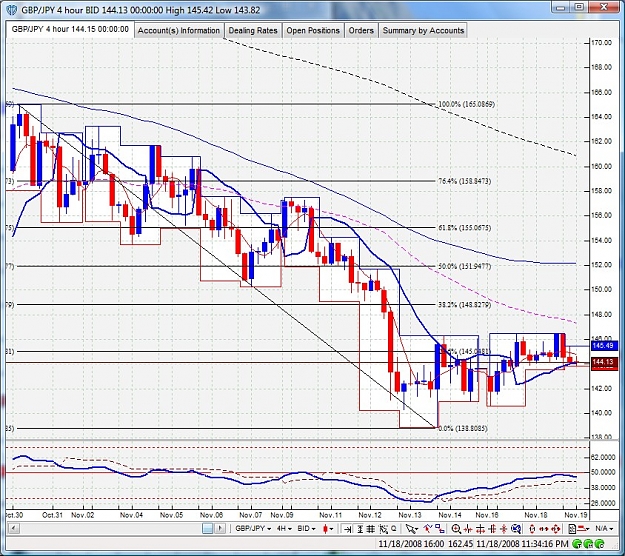Open the BID price type dropdown
The width and height of the screenshot is (625, 556).
[307, 528]
